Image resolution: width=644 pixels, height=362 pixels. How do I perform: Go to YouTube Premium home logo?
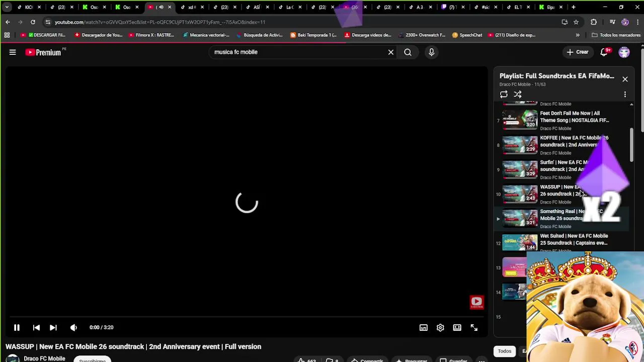click(43, 52)
